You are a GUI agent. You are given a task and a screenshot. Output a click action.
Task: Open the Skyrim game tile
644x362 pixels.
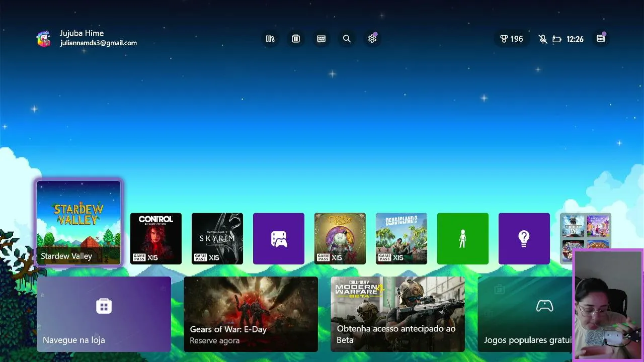tap(217, 239)
